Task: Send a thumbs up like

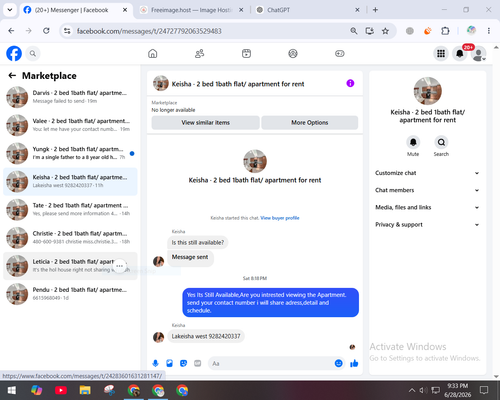Action: coord(354,363)
